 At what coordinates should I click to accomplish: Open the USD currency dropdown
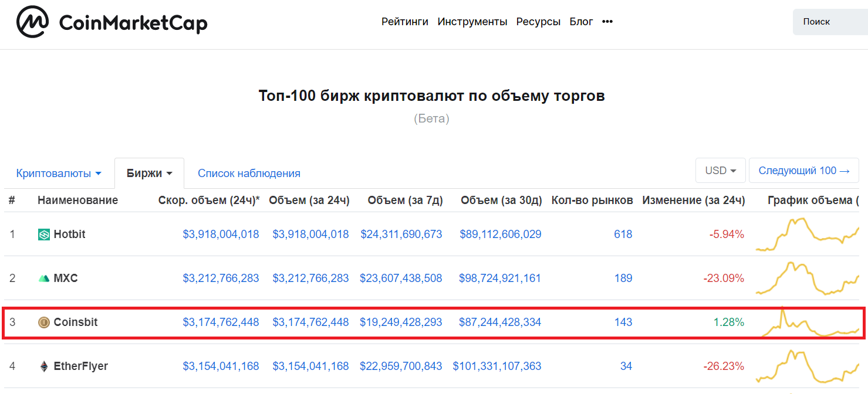[x=721, y=171]
